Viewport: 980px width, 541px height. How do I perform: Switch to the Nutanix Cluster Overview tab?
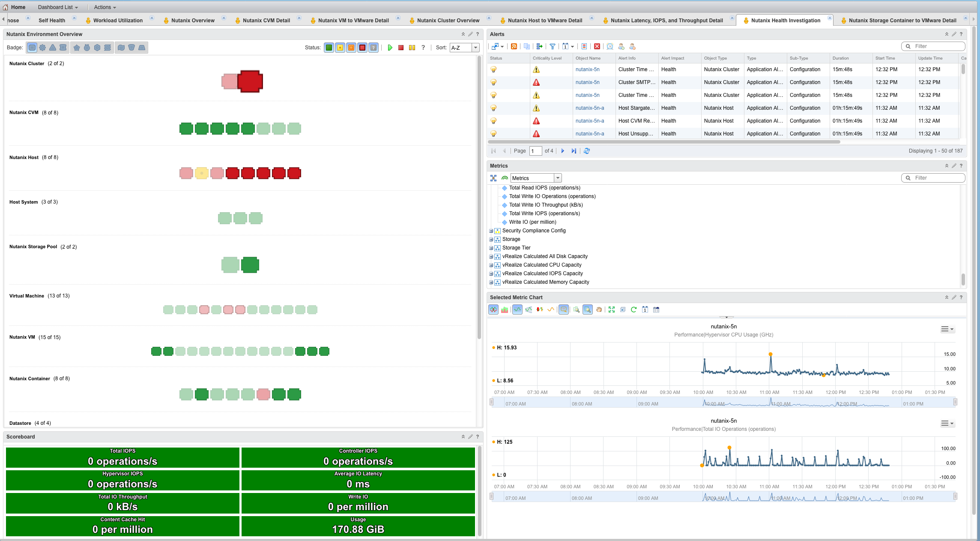(448, 20)
